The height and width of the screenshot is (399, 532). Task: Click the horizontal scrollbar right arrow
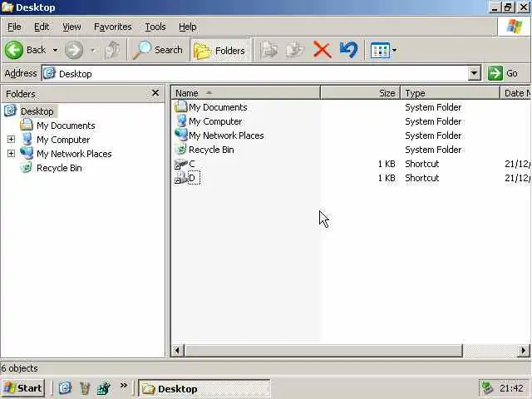click(524, 350)
